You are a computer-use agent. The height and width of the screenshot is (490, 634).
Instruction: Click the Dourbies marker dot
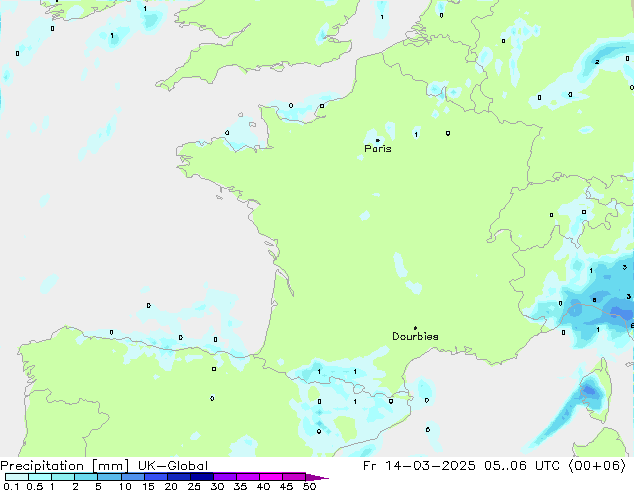pos(415,328)
